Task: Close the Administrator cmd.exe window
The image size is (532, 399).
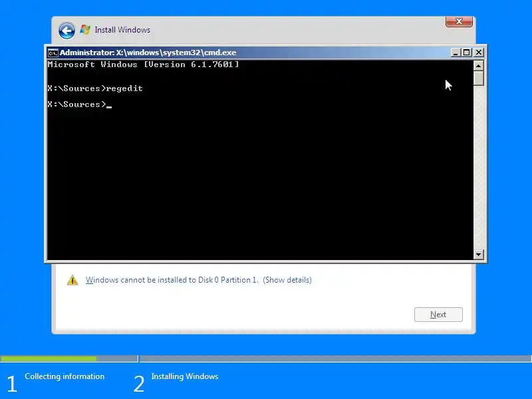Action: 478,53
